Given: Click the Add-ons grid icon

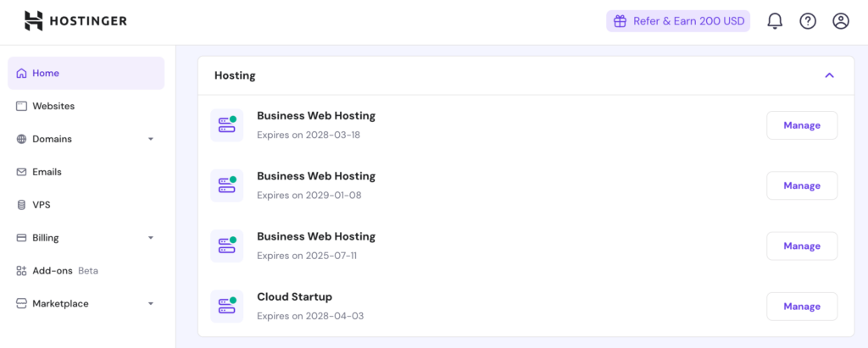Looking at the screenshot, I should tap(21, 271).
